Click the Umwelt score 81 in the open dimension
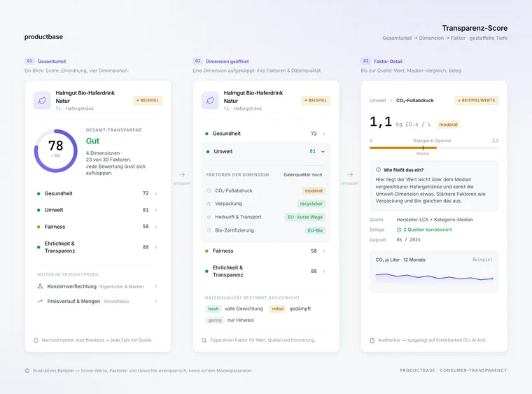 (x=312, y=151)
